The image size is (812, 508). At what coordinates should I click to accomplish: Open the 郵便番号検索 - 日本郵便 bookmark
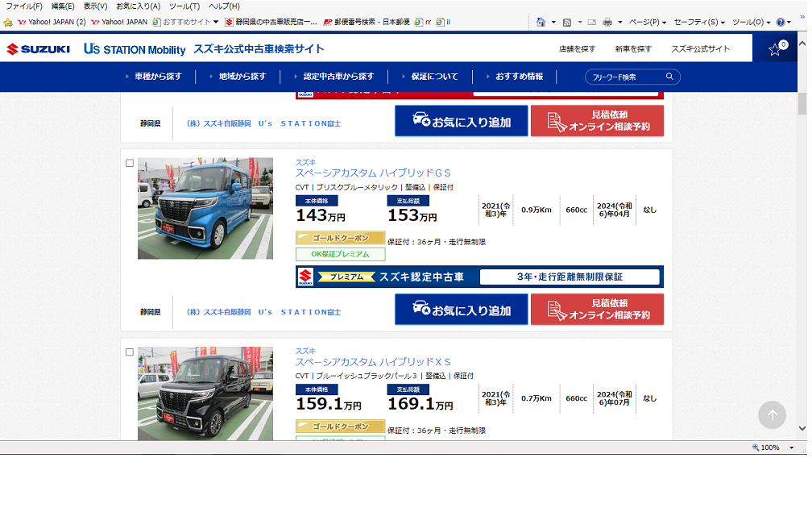[367, 22]
